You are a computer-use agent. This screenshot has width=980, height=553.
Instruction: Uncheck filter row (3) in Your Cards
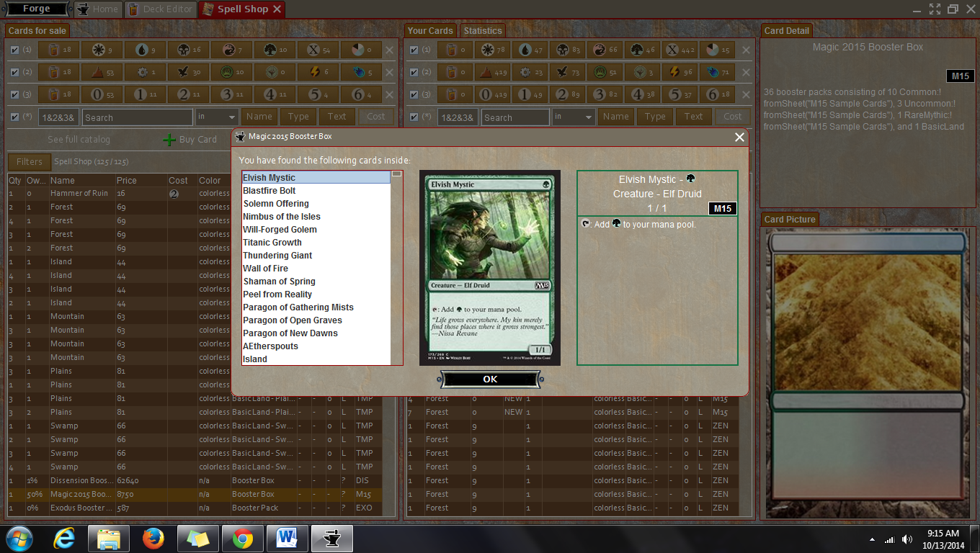pyautogui.click(x=414, y=94)
